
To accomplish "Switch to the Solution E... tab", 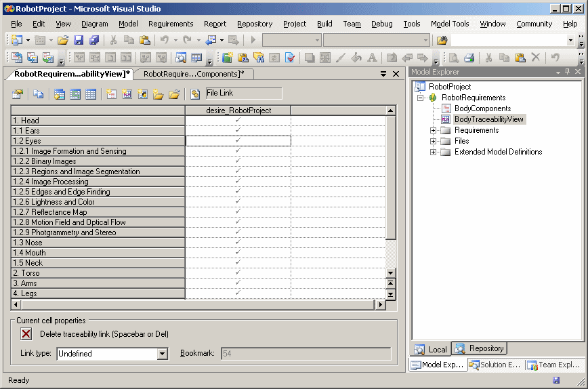I will tap(495, 365).
